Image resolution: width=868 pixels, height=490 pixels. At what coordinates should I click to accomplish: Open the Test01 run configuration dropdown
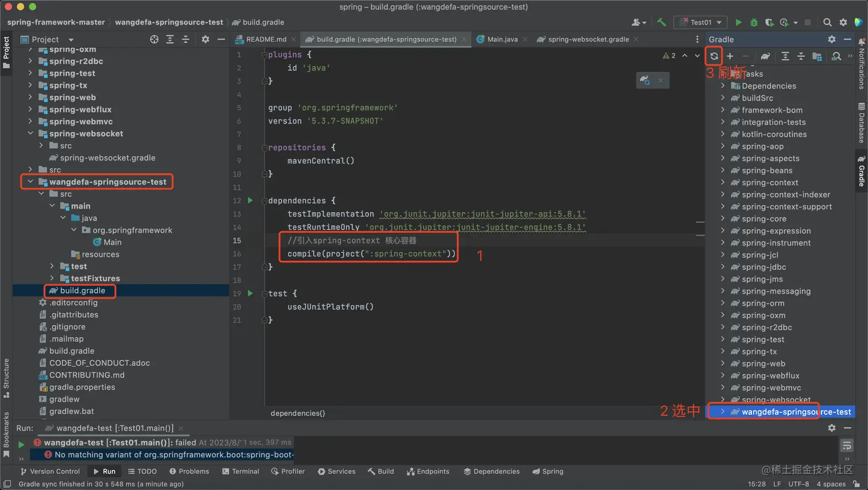700,22
